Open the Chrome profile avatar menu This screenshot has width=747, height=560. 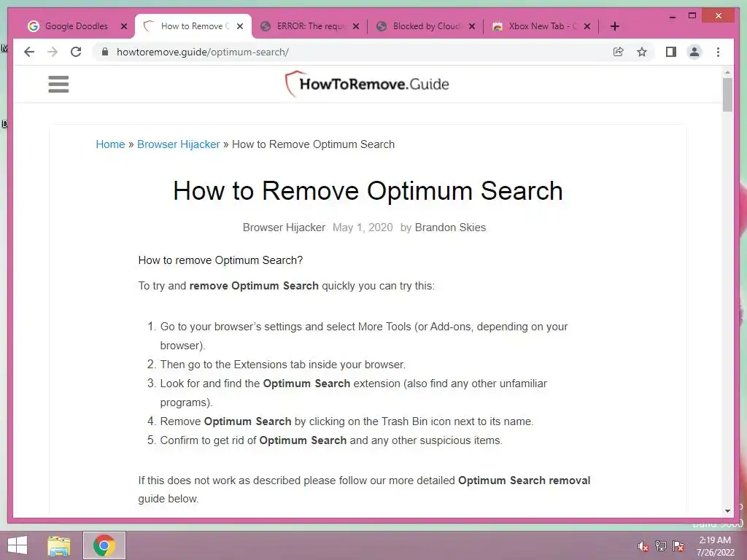[x=694, y=52]
